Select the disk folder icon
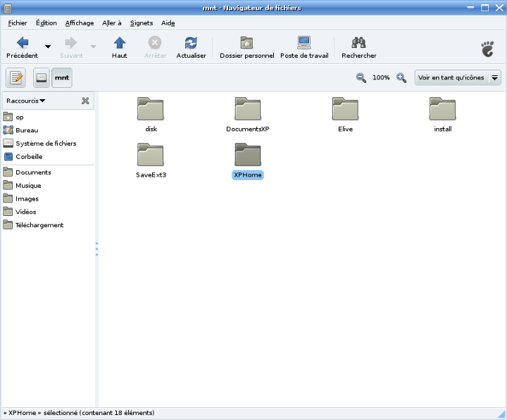 tap(151, 108)
